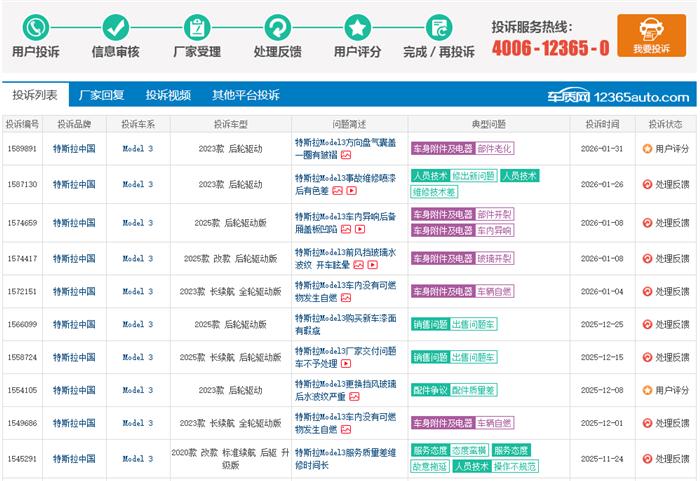
Task: Select the 投诉列表 tab
Action: pyautogui.click(x=35, y=96)
